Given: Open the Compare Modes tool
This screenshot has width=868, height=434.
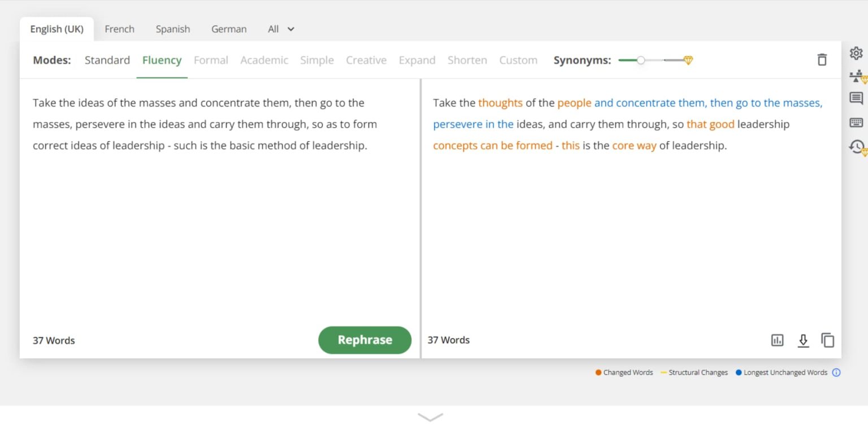Looking at the screenshot, I should click(x=856, y=76).
